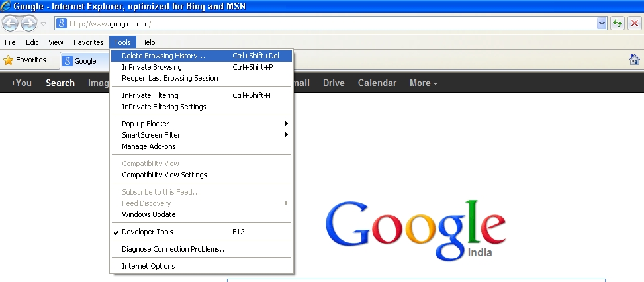Image resolution: width=644 pixels, height=282 pixels.
Task: Open Internet Options
Action: tap(201, 266)
